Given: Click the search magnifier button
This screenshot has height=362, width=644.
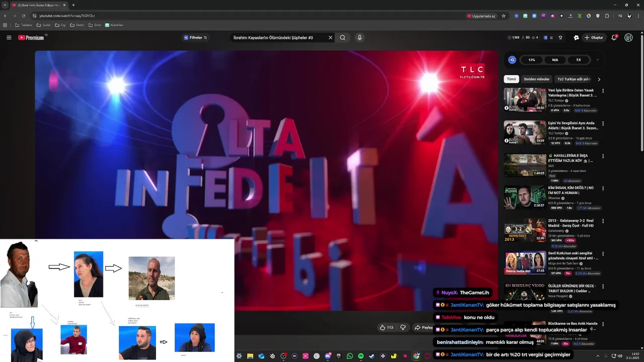Looking at the screenshot, I should [x=343, y=38].
